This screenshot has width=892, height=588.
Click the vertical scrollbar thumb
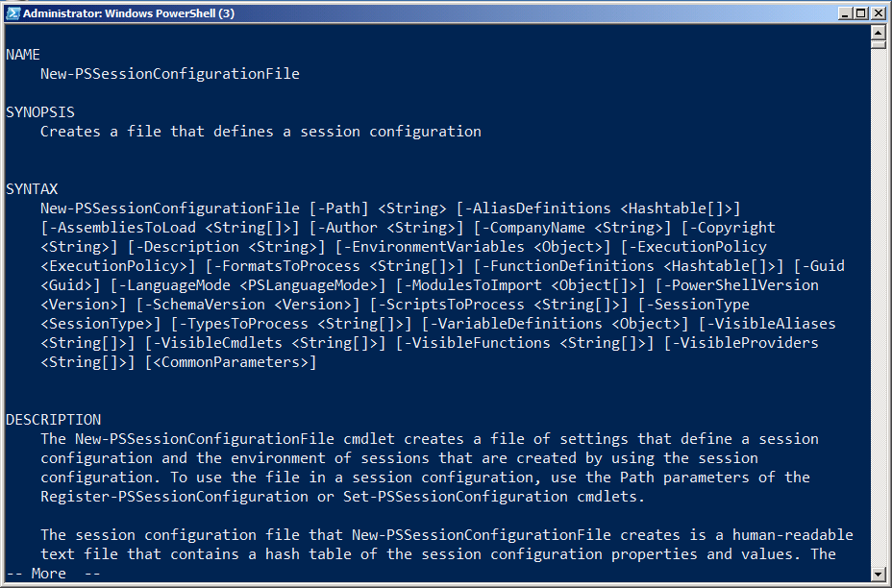click(878, 43)
